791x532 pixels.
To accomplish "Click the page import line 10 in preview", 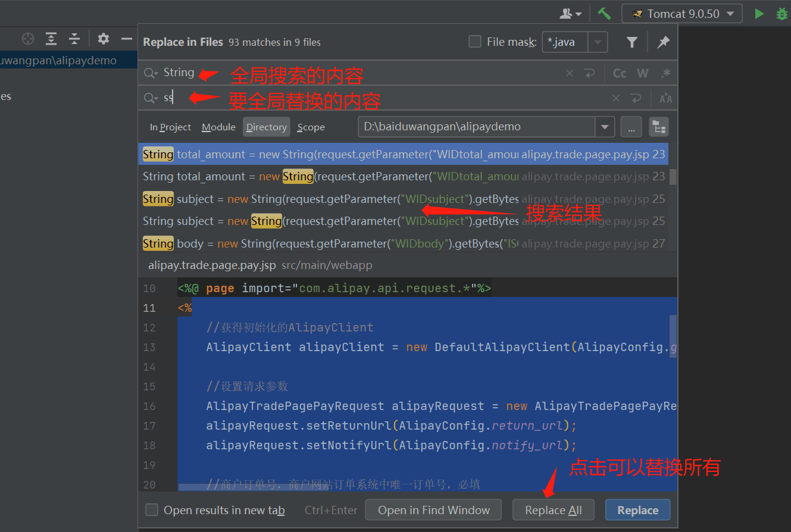I will tap(334, 288).
